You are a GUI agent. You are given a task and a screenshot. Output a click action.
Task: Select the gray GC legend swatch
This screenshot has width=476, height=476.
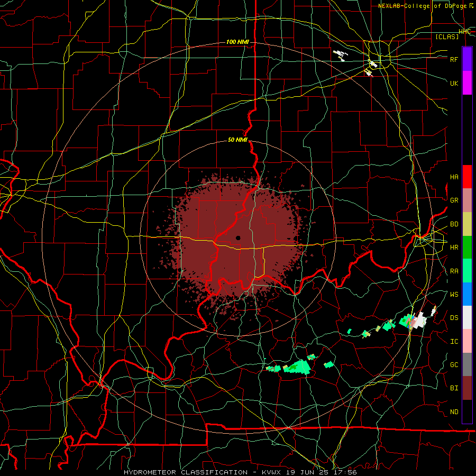pos(467,364)
